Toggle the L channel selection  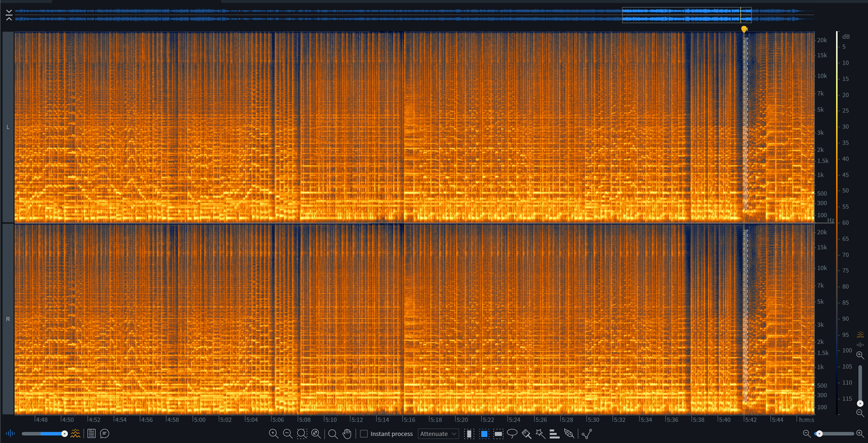pyautogui.click(x=8, y=127)
